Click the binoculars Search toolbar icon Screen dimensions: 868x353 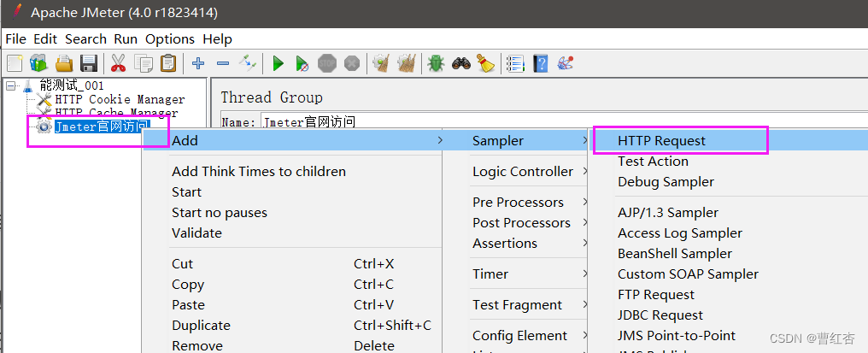[x=461, y=63]
